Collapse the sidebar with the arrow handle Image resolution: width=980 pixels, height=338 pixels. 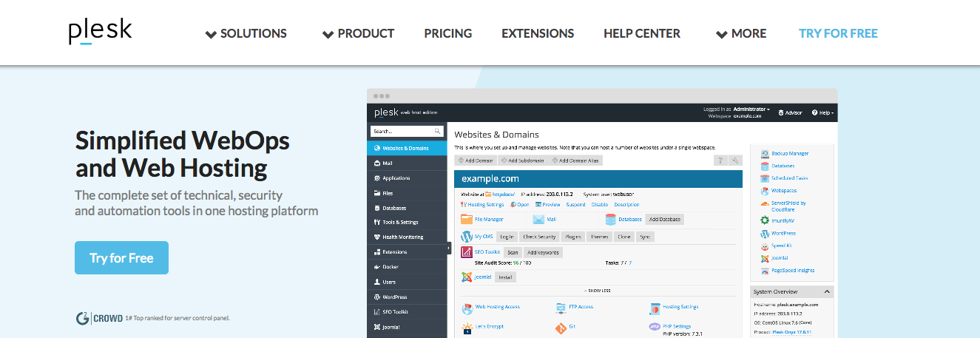[449, 249]
